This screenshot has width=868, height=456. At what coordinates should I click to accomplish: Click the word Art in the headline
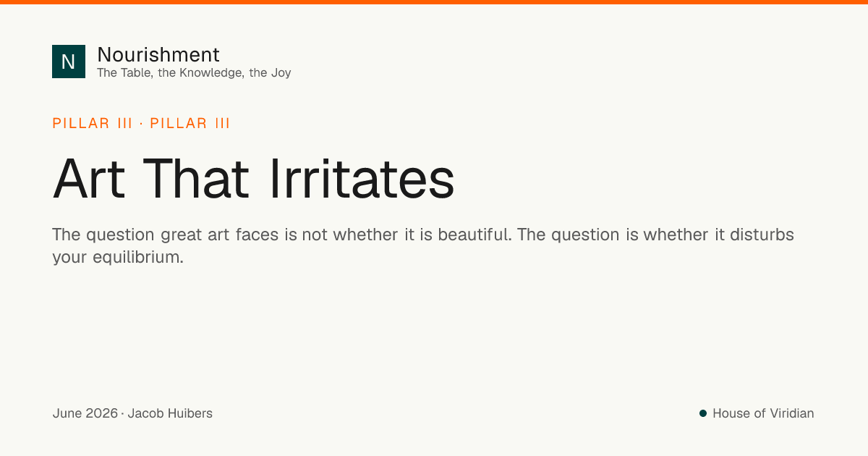90,179
